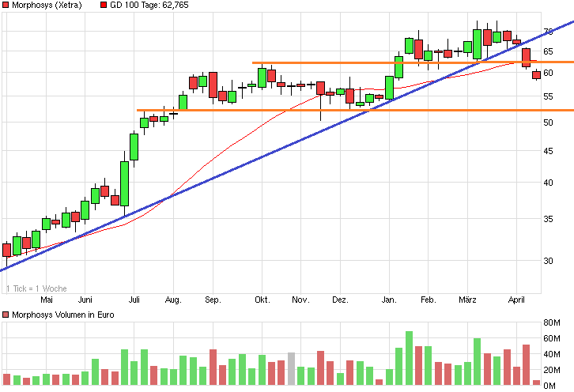Click the price axis value 50

(x=548, y=122)
